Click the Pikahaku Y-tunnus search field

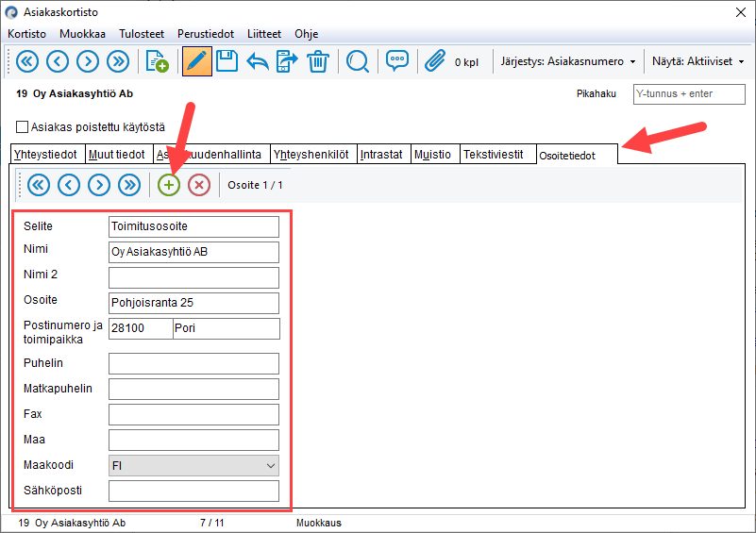(x=689, y=94)
